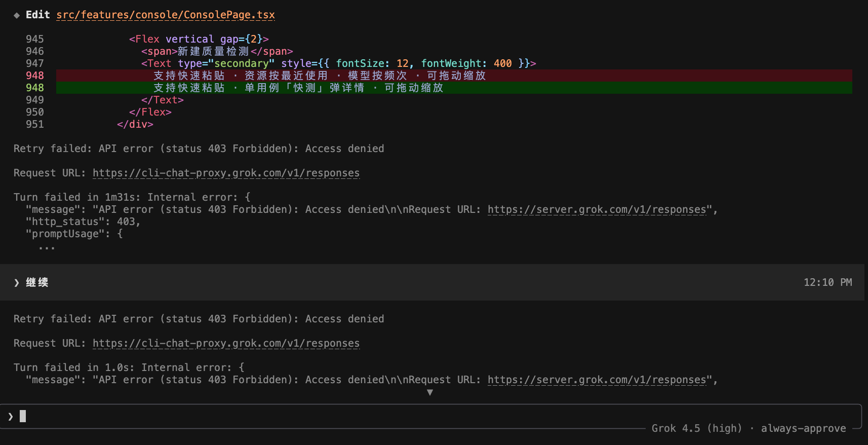The image size is (868, 445).
Task: Click the Retry failed line above the 继续 message
Action: click(x=199, y=149)
